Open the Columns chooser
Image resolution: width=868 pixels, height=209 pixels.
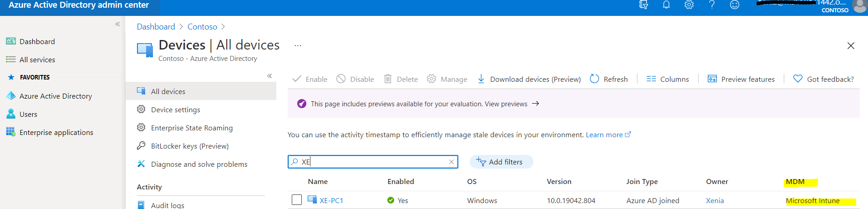pyautogui.click(x=668, y=79)
